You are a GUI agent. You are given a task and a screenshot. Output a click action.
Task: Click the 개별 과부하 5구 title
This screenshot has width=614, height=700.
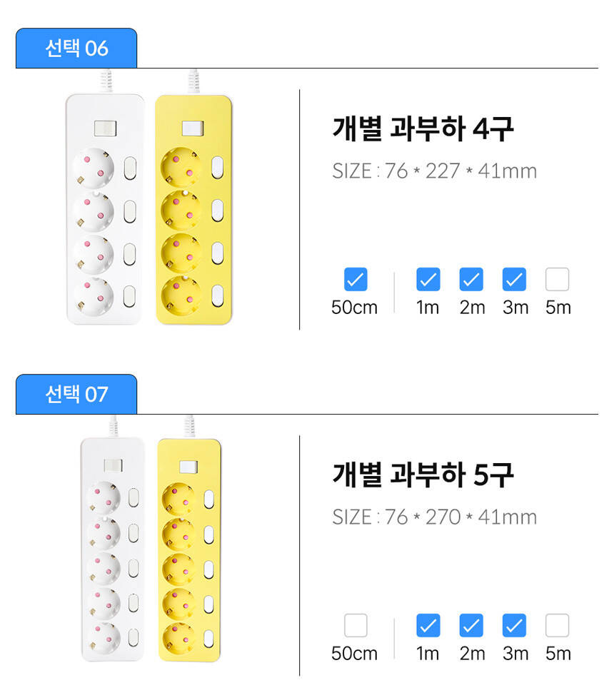(x=423, y=475)
